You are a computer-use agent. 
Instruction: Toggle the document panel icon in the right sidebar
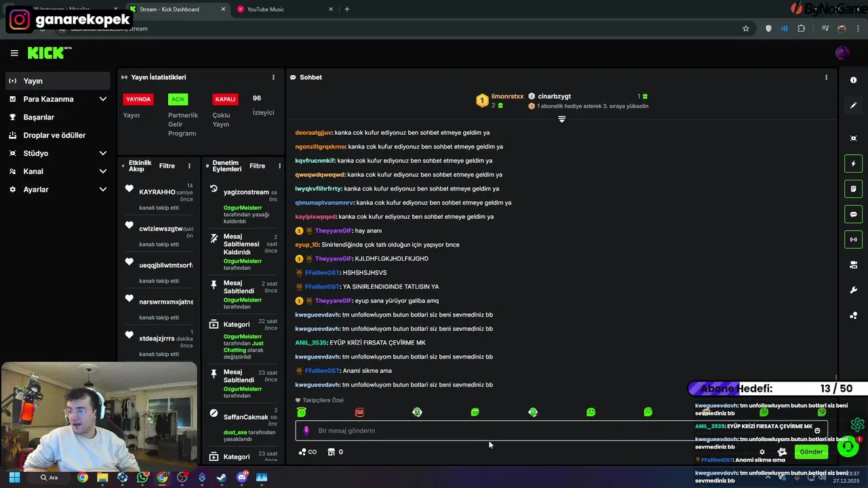(853, 188)
